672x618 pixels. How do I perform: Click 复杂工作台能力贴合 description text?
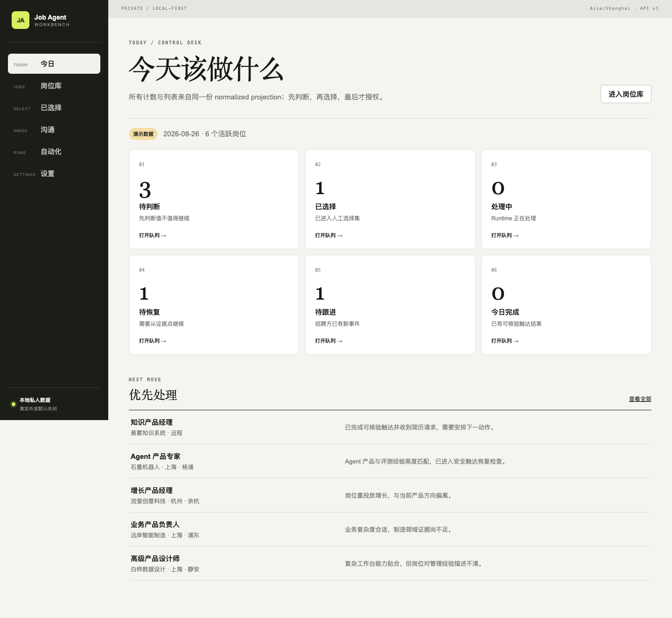tap(414, 564)
